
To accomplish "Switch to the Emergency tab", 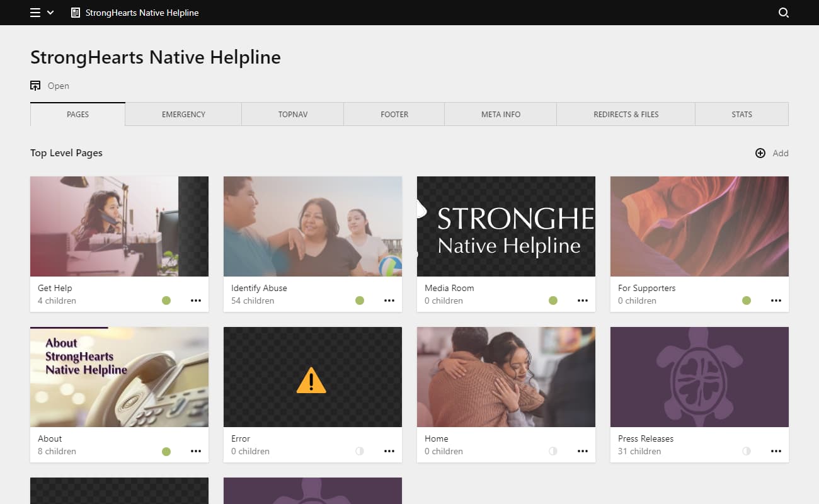I will pyautogui.click(x=183, y=114).
